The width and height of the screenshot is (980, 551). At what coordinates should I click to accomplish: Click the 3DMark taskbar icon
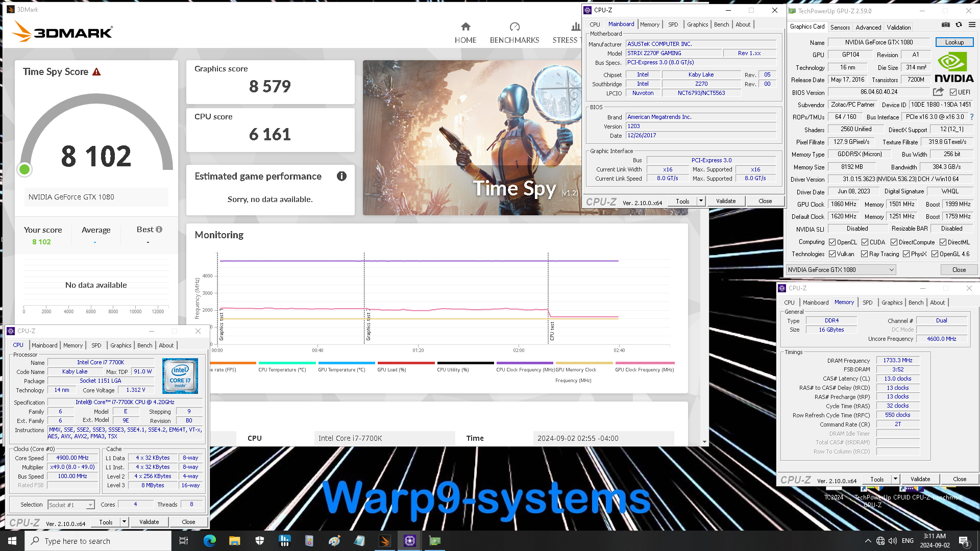pos(385,541)
